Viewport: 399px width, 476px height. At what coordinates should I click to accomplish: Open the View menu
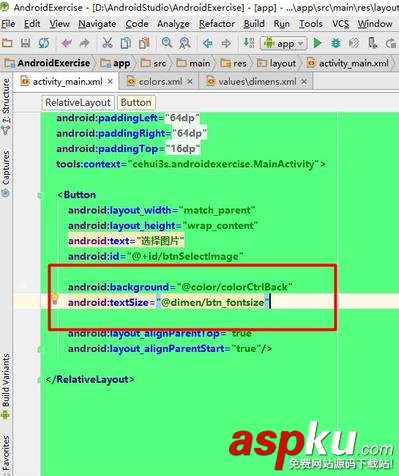click(x=59, y=24)
